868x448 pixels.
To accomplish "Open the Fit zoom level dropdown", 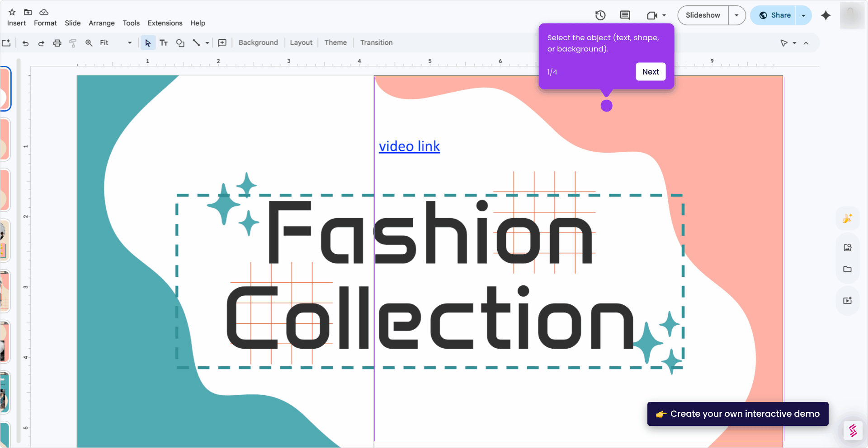I will point(116,43).
